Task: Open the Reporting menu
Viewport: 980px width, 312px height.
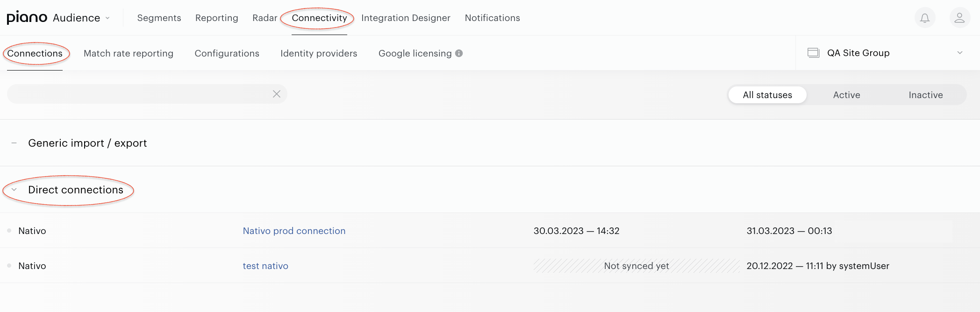Action: 216,18
